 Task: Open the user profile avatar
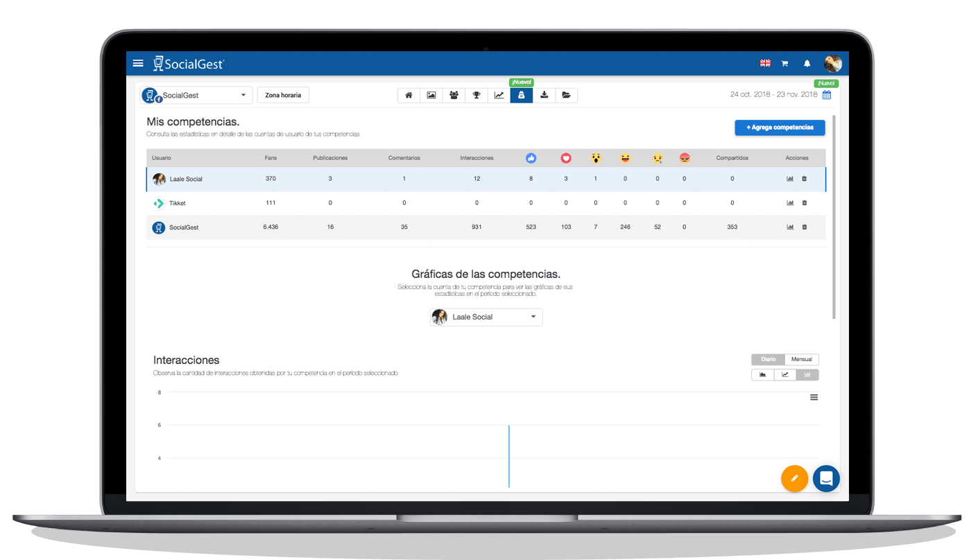(x=832, y=63)
